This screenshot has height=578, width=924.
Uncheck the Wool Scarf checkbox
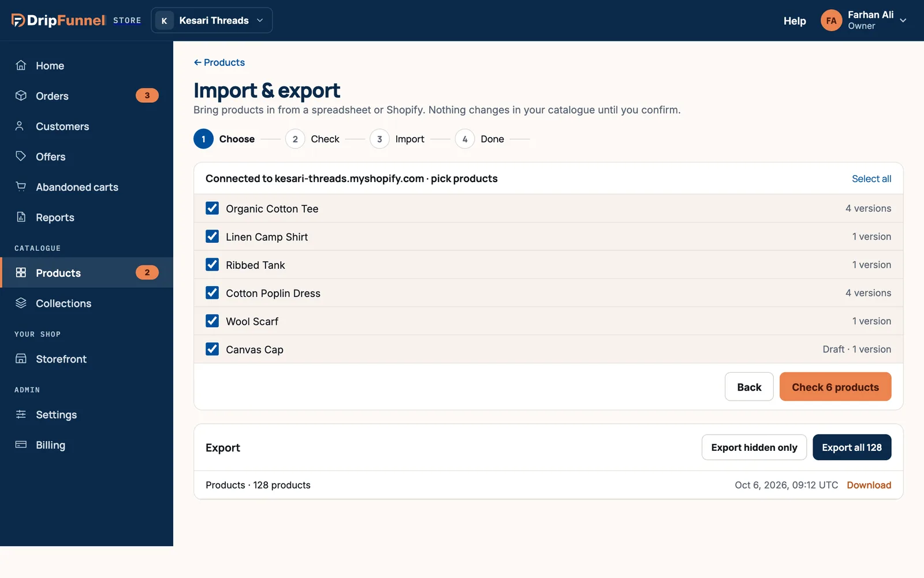pyautogui.click(x=212, y=321)
